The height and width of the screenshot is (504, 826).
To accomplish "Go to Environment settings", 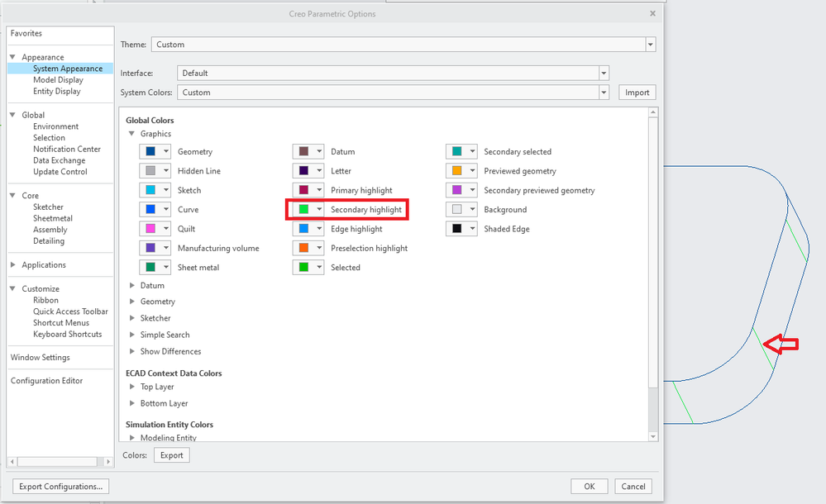I will coord(56,126).
